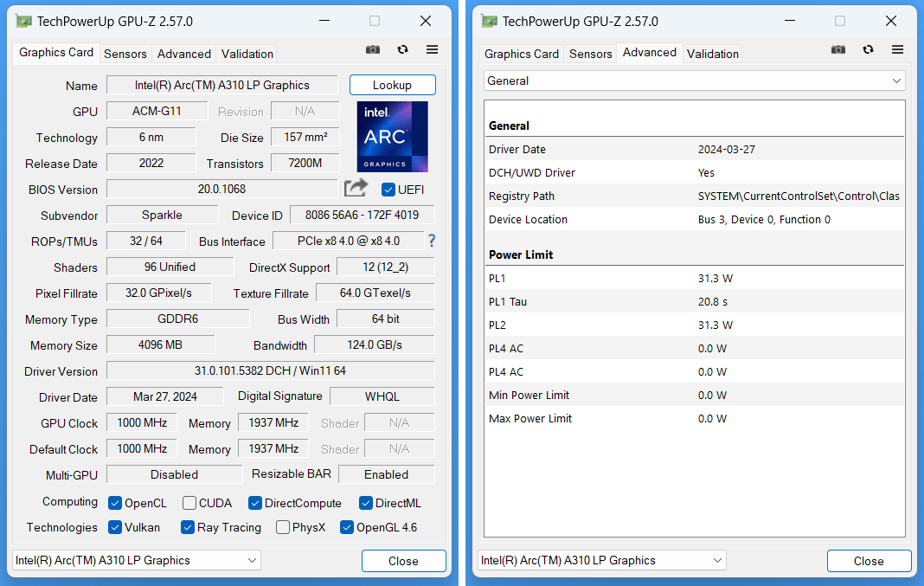924x586 pixels.
Task: Click the BIOS Version field 20.0.1068
Action: [x=222, y=189]
